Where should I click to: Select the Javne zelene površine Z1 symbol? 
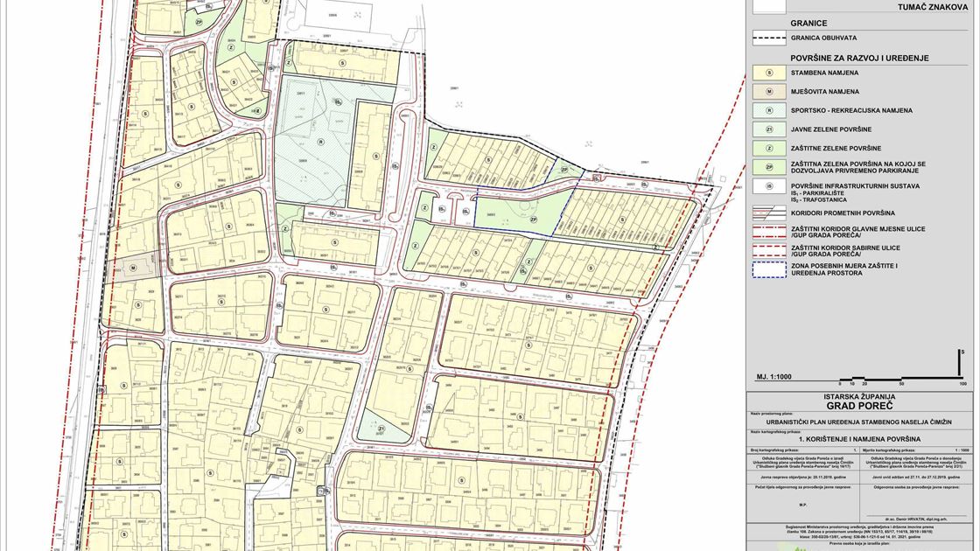(769, 129)
